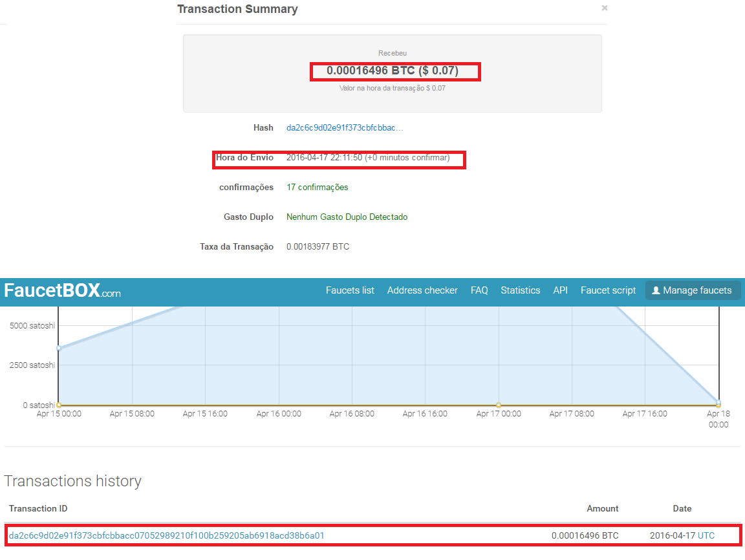Click the 2500 satoshi axis label
The image size is (745, 560).
click(x=32, y=365)
